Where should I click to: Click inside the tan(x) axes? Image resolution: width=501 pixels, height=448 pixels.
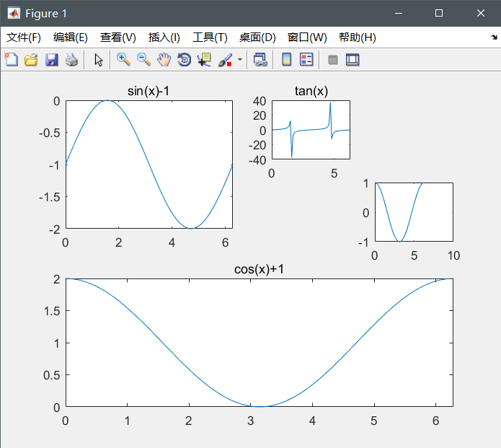pyautogui.click(x=311, y=130)
